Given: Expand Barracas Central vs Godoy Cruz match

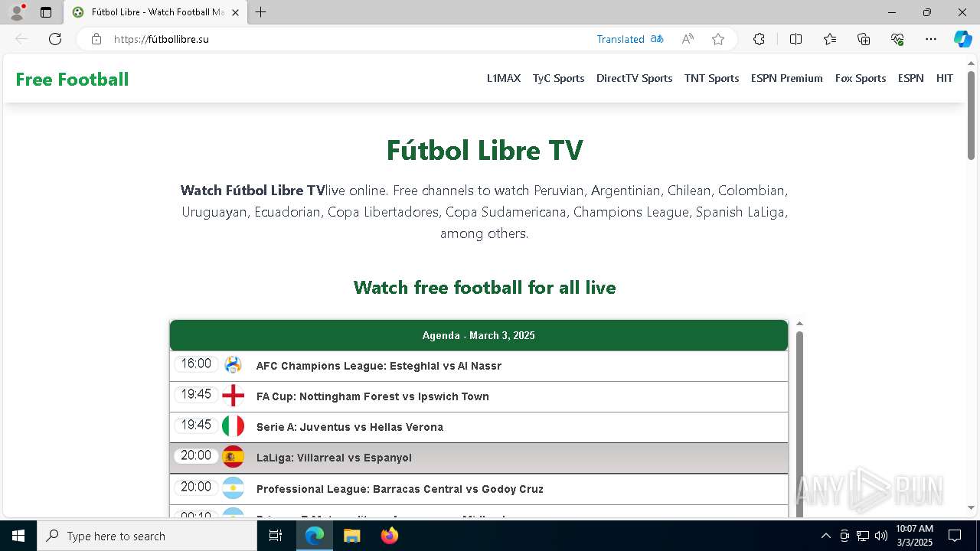Looking at the screenshot, I should coord(479,489).
